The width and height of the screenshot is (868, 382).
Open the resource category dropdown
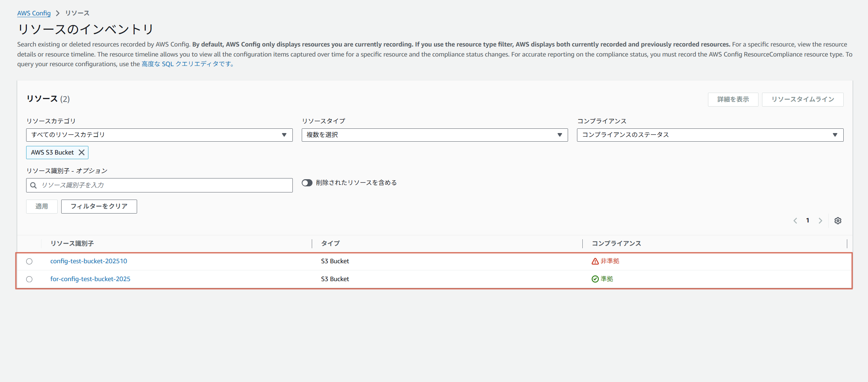coord(159,135)
